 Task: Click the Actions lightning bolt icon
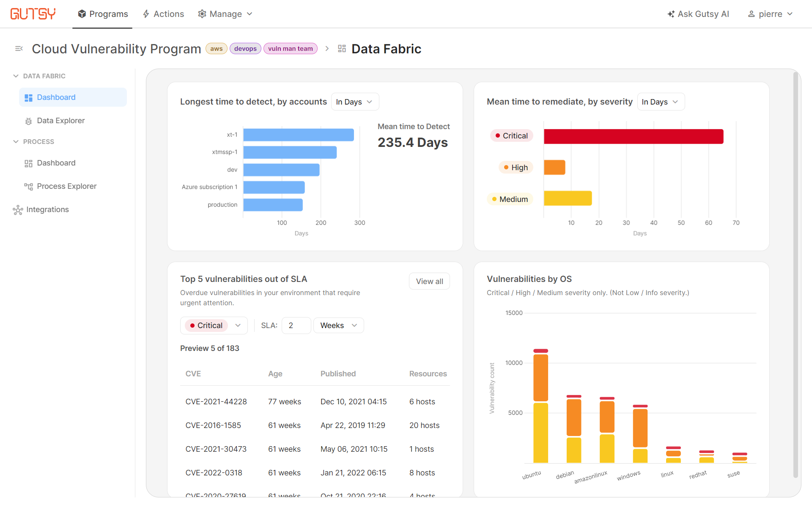(x=146, y=14)
